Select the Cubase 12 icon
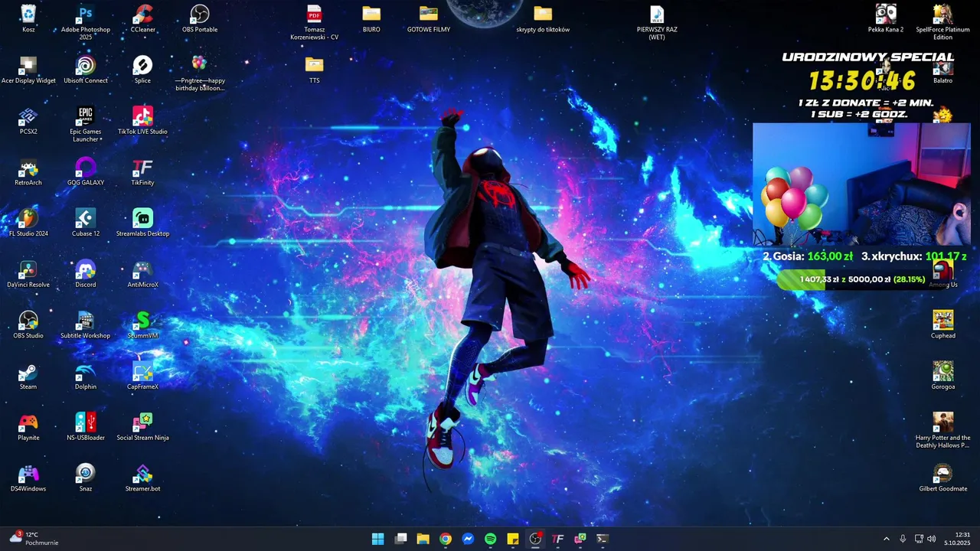Viewport: 980px width, 551px height. pos(86,223)
